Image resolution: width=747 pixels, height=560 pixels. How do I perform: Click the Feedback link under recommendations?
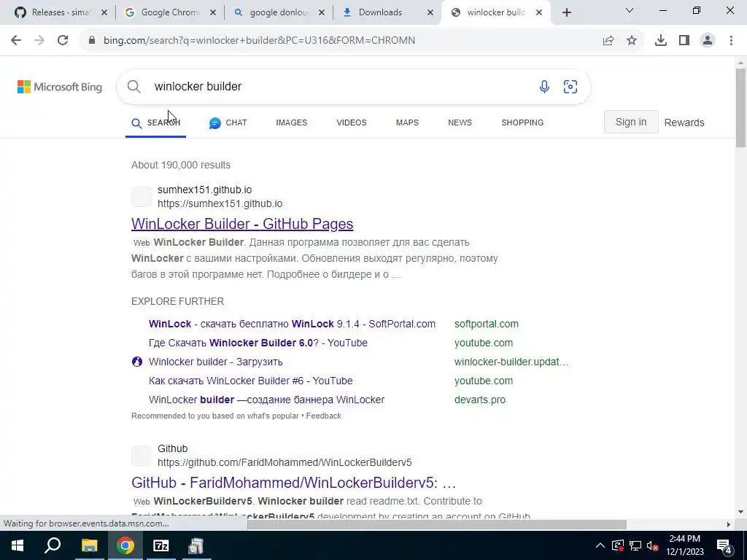pos(323,416)
